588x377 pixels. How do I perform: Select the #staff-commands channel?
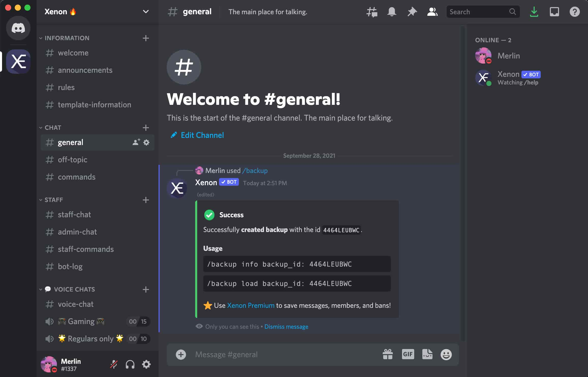coord(85,249)
